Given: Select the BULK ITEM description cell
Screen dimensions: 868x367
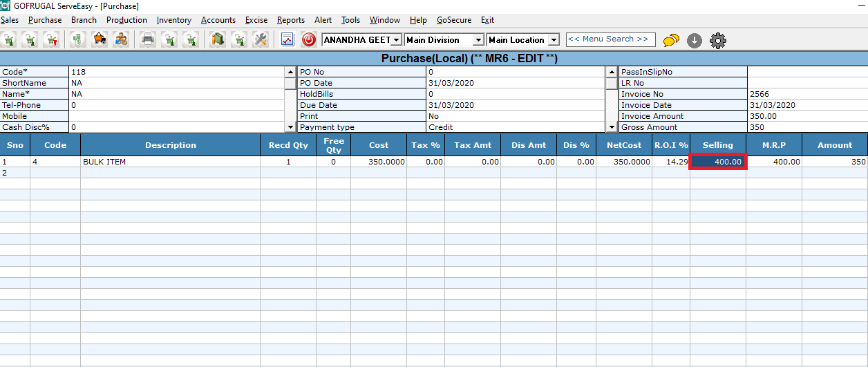Looking at the screenshot, I should 171,162.
